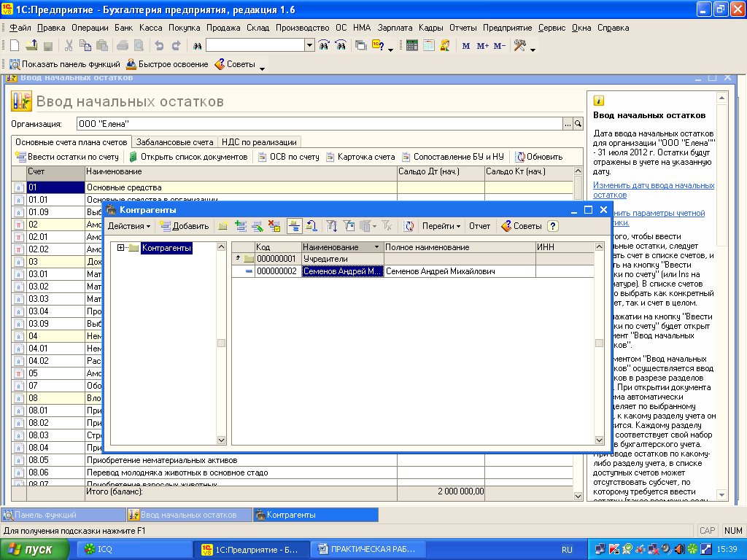Open Наименование column sort dropdown arrow
Screen dimensions: 747x560
377,247
